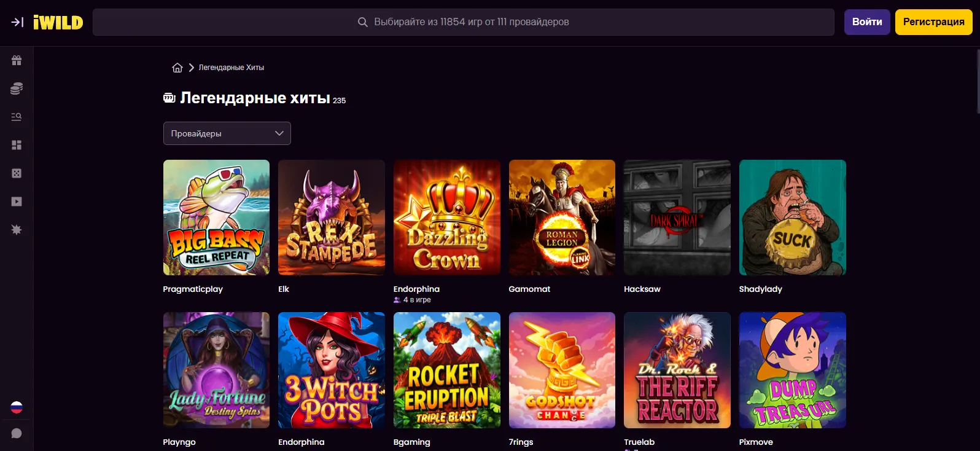Click the Playngo provider label
Viewport: 980px width, 451px height.
(179, 442)
